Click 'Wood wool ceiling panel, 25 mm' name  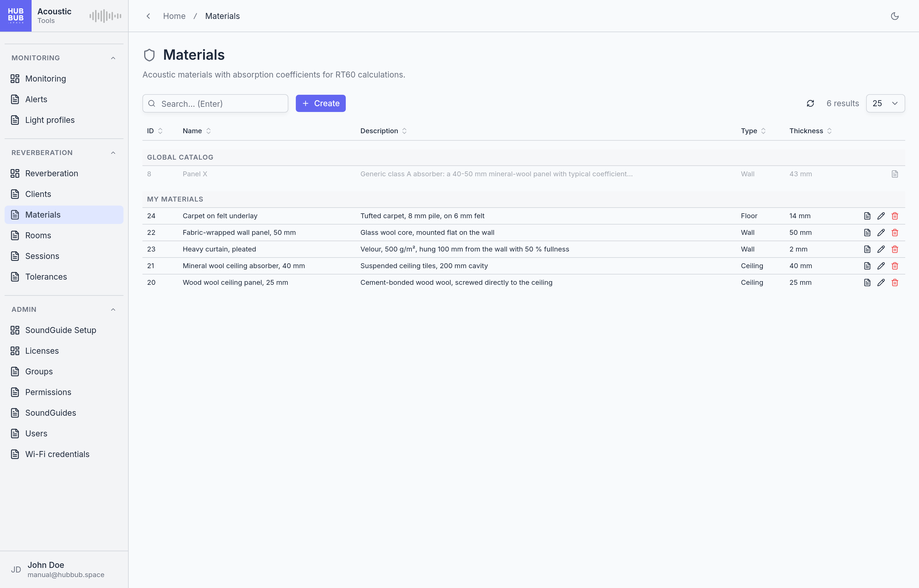235,283
